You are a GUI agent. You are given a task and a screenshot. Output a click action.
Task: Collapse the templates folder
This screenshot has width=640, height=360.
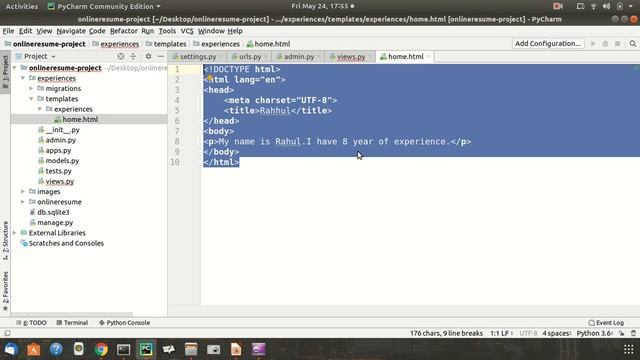[x=31, y=99]
